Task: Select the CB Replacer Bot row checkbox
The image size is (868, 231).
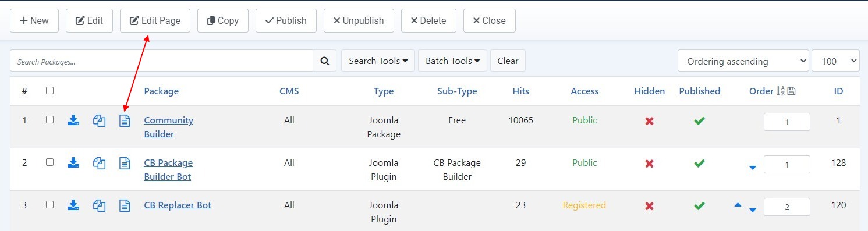Action: tap(49, 205)
